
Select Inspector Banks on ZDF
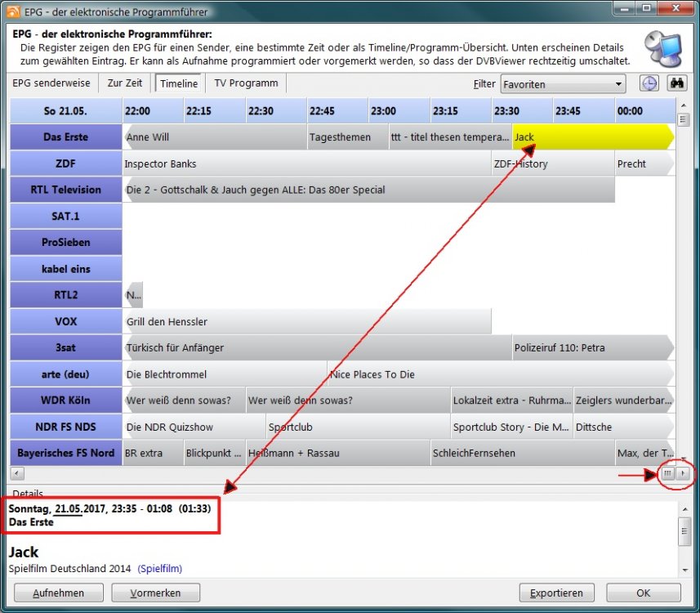point(306,163)
